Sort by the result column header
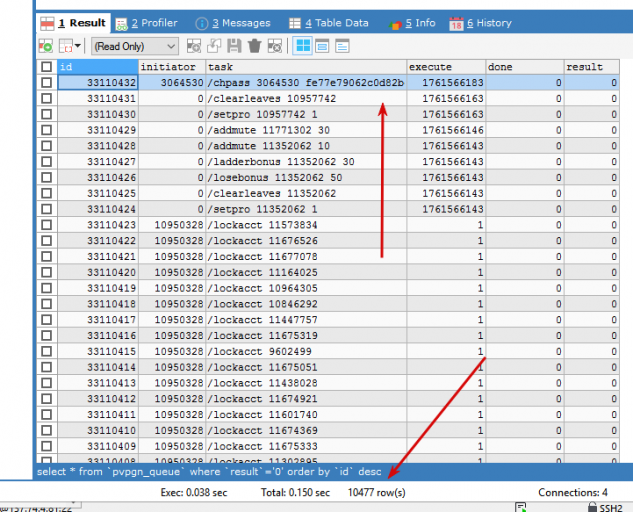This screenshot has height=512, width=633. [x=592, y=67]
